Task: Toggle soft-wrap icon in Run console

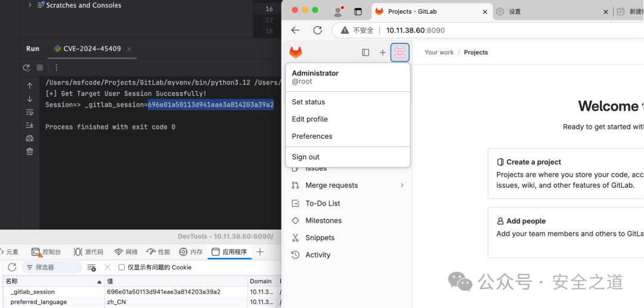Action: point(30,112)
